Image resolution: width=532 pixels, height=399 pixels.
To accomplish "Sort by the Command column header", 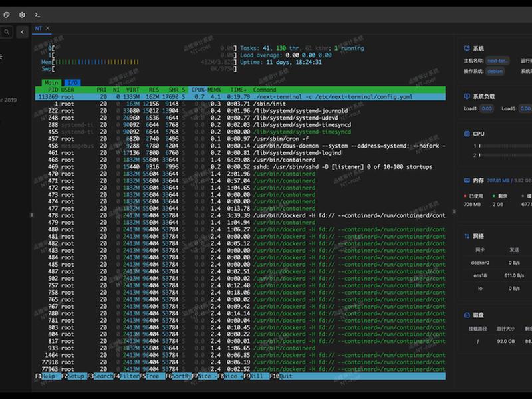I will coord(264,90).
